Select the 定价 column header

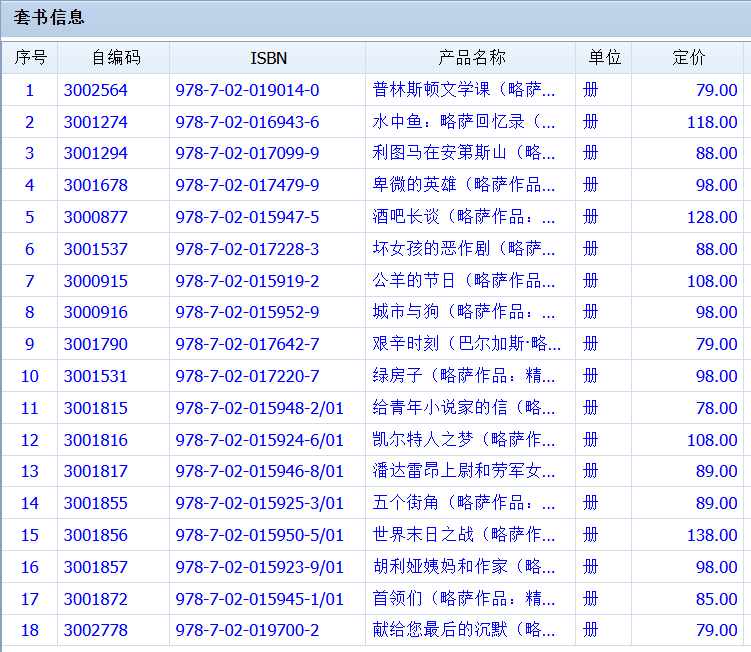tap(689, 58)
